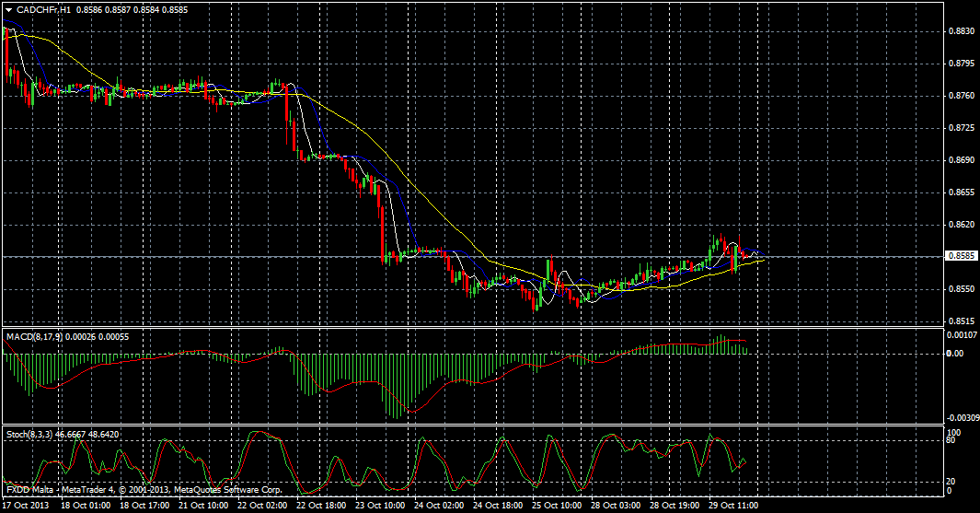The width and height of the screenshot is (980, 513).
Task: Click the 17 Oct 2013 date label
Action: tap(26, 506)
